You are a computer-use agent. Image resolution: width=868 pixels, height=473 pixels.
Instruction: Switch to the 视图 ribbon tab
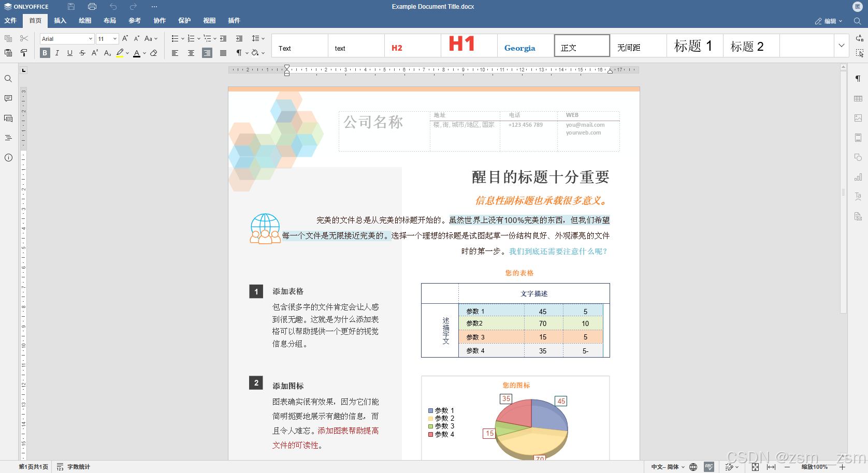pos(209,21)
